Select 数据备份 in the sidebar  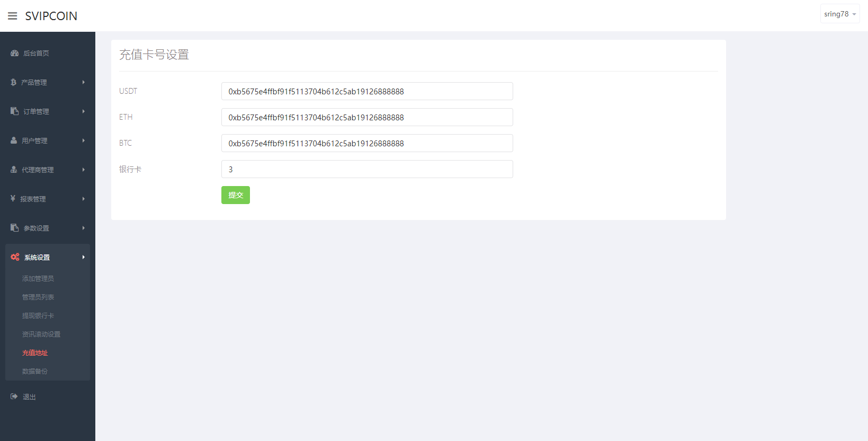35,372
